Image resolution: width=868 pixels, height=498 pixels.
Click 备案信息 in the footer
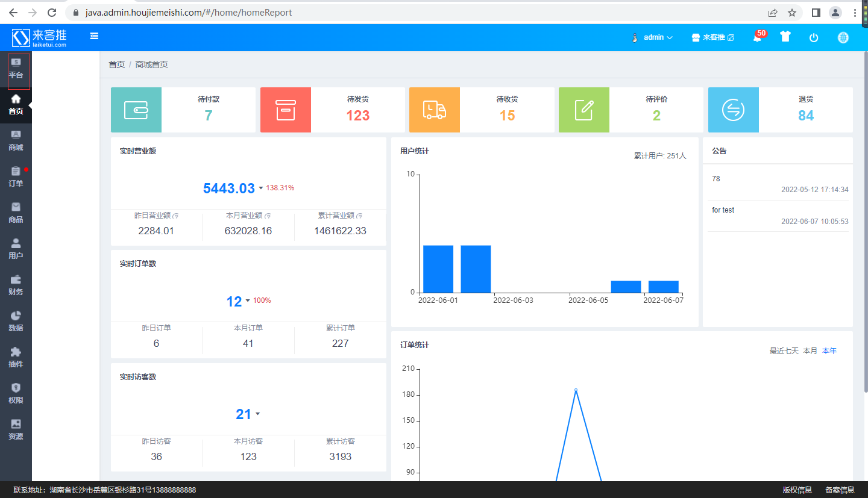[840, 490]
